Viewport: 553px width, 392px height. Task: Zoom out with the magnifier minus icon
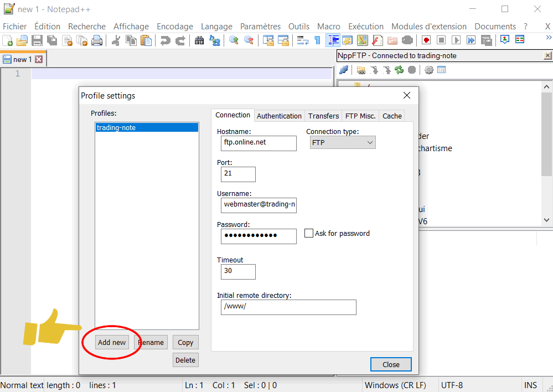(x=249, y=40)
